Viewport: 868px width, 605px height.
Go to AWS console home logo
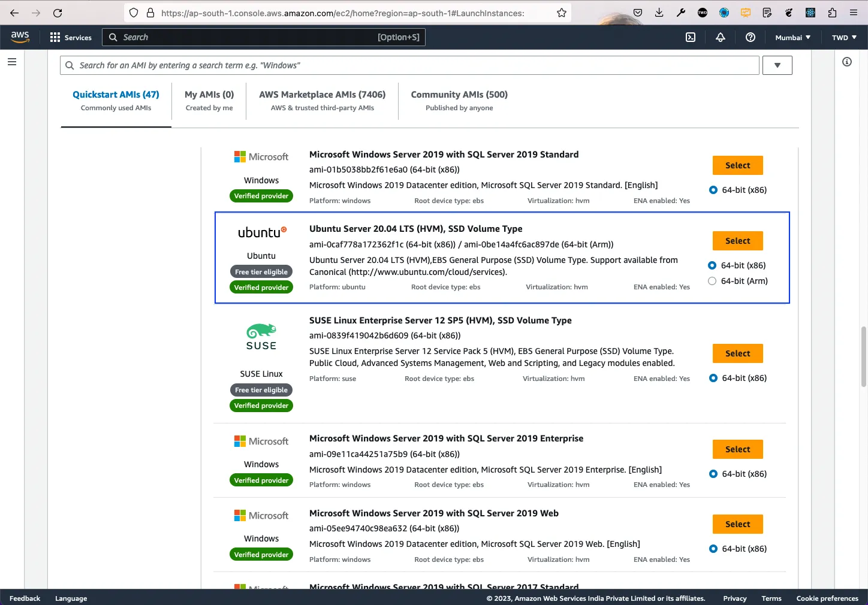[x=20, y=37]
